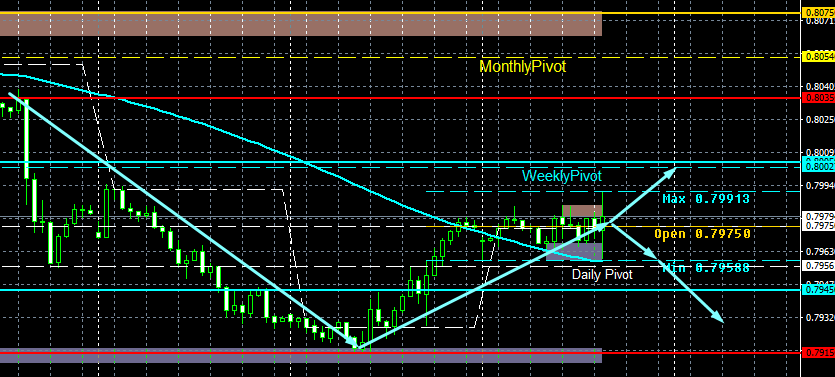Image resolution: width=835 pixels, height=377 pixels.
Task: Select the Max 0.79913 readout
Action: click(706, 199)
